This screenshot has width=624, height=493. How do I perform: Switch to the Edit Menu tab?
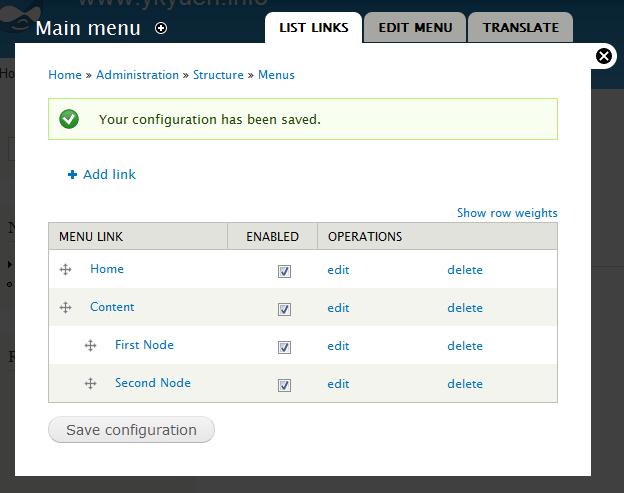[x=414, y=28]
